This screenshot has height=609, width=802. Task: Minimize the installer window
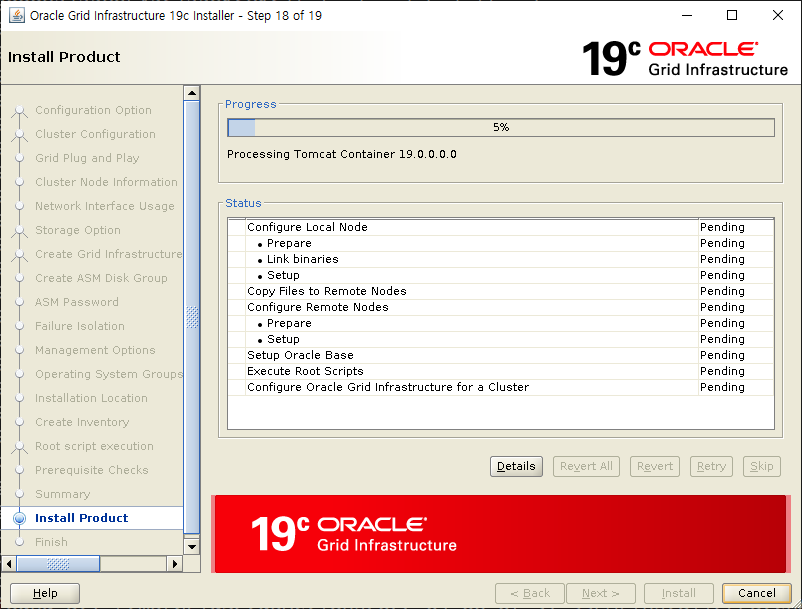point(687,15)
